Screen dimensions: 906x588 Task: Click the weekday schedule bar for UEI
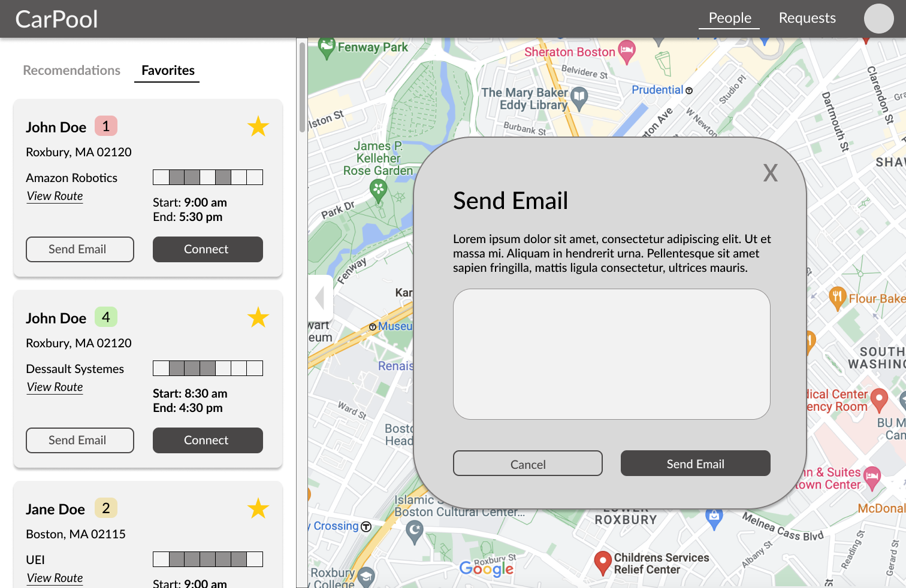[208, 559]
